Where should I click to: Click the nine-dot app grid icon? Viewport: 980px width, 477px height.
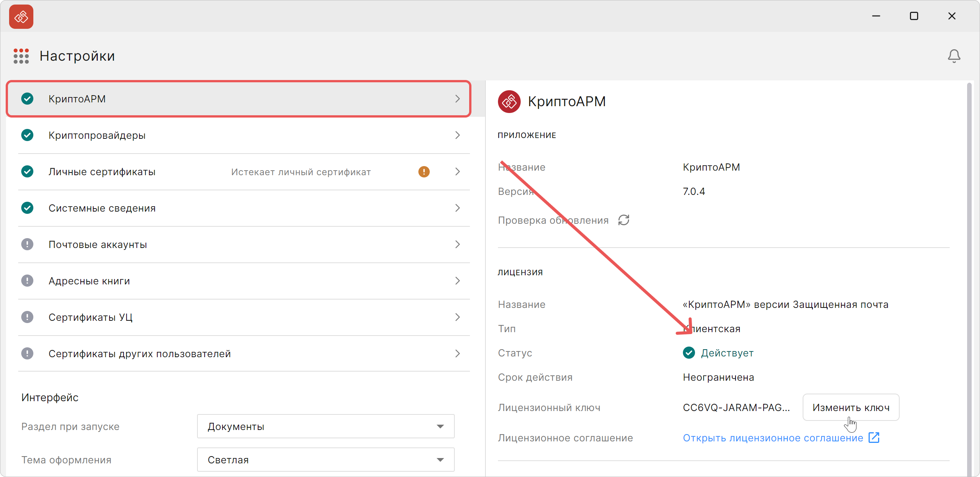(21, 56)
